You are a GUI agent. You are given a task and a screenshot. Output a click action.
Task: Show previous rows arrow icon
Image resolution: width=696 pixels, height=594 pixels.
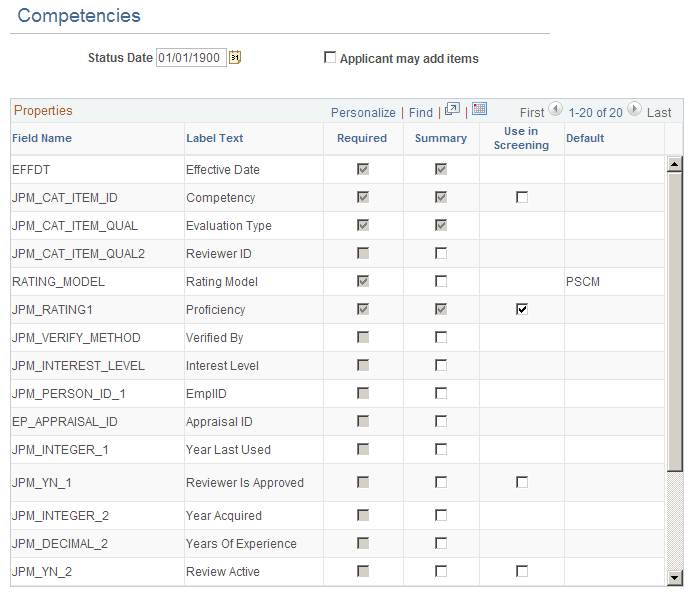(555, 109)
